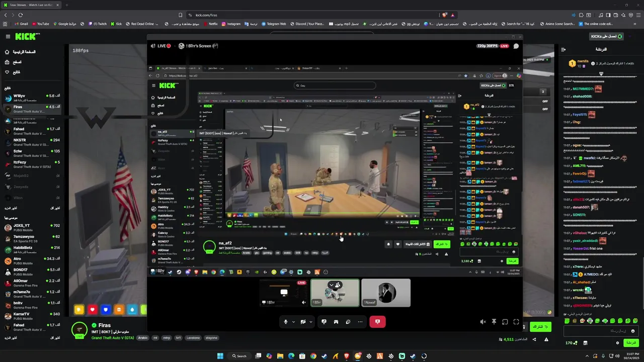Report stream with warning triangle icon
This screenshot has height=362, width=644.
[x=546, y=339]
